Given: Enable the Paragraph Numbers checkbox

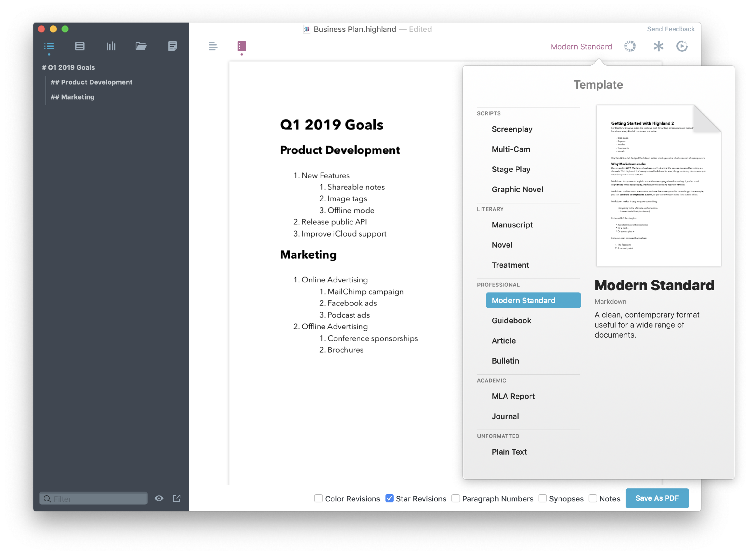Looking at the screenshot, I should coord(455,498).
